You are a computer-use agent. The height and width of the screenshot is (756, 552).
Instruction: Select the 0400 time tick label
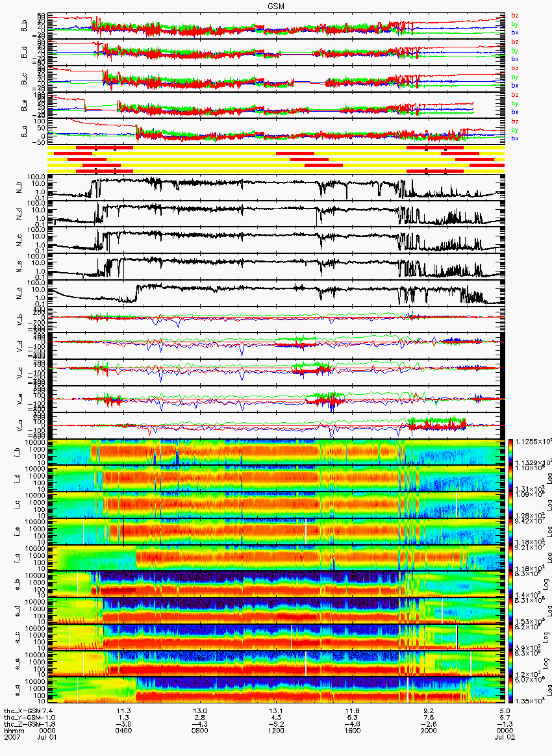pyautogui.click(x=123, y=731)
